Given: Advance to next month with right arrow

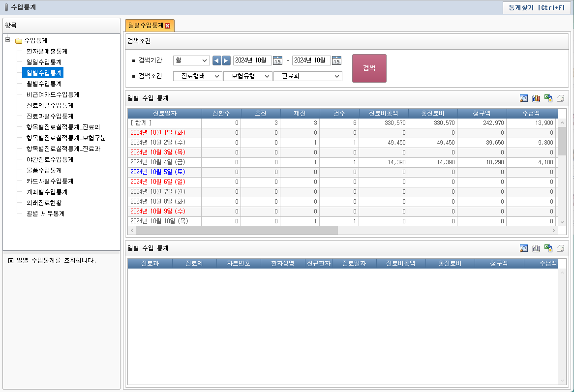Looking at the screenshot, I should 226,60.
